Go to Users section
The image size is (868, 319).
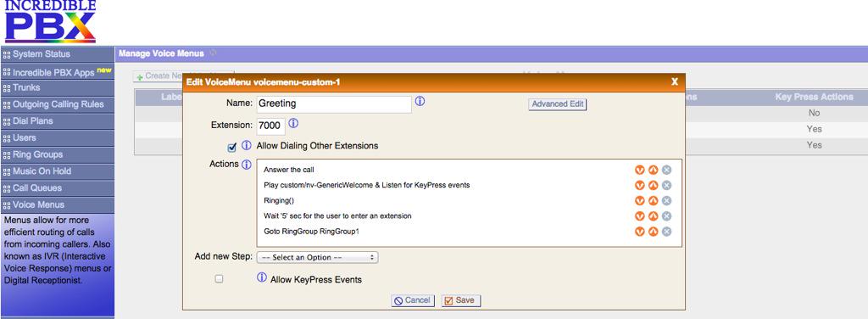(58, 137)
